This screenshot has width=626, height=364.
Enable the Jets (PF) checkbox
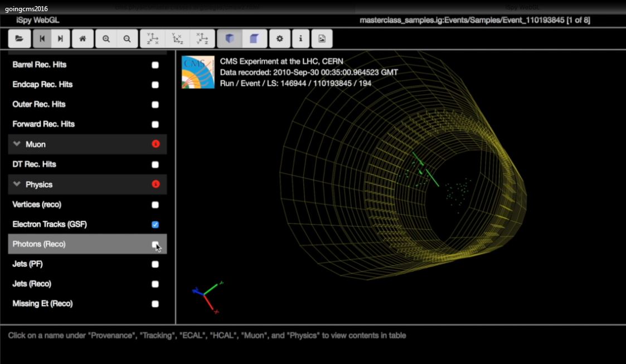155,264
